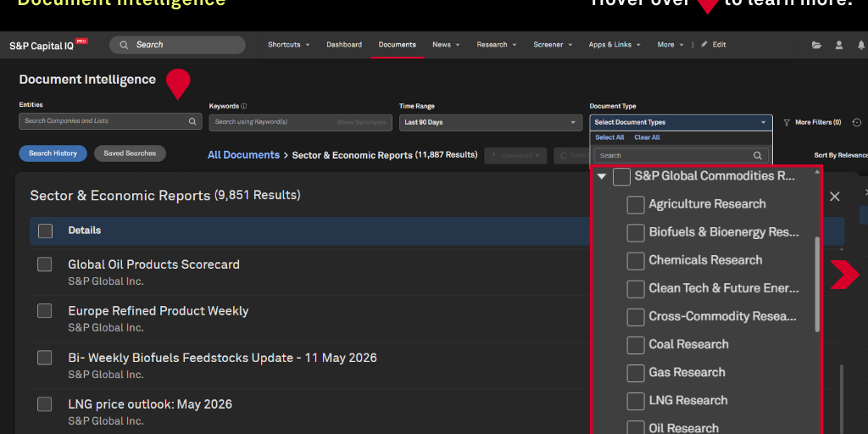The image size is (868, 434).
Task: Click the Download button
Action: click(515, 156)
